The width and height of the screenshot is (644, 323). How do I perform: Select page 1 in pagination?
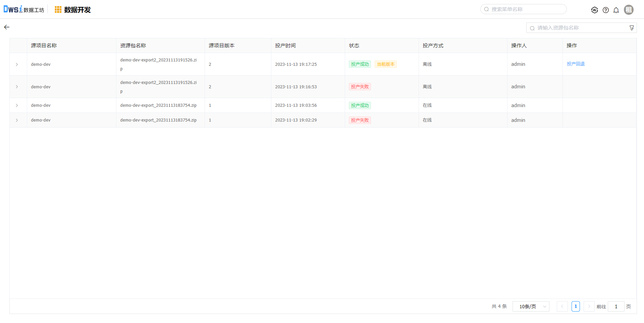pyautogui.click(x=576, y=307)
